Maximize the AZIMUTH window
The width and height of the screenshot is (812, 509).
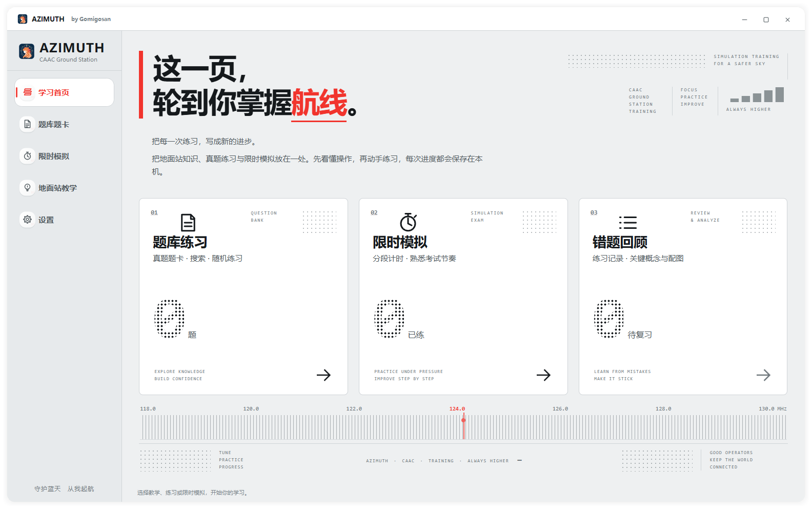pyautogui.click(x=766, y=19)
